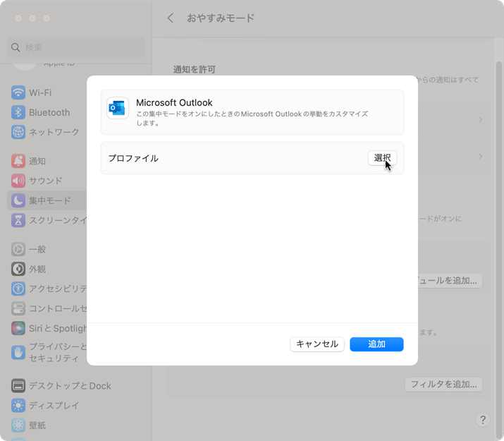Click the キャンセル button
The image size is (504, 441).
point(317,344)
